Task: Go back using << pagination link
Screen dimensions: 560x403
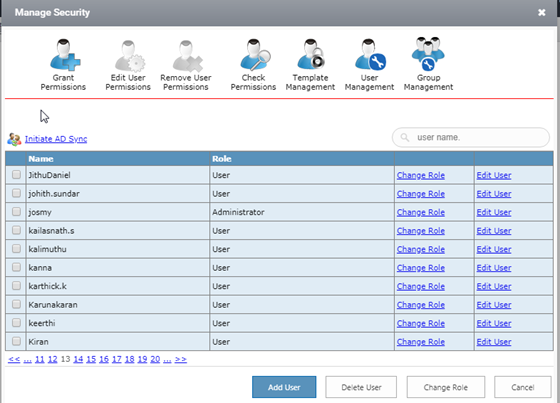Action: (x=14, y=359)
